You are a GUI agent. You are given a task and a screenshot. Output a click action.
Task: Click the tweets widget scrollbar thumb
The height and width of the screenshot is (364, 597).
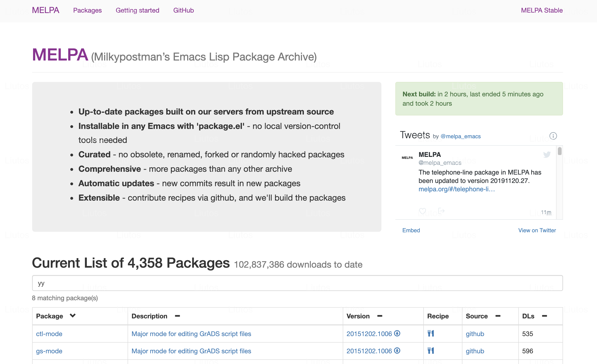(560, 151)
